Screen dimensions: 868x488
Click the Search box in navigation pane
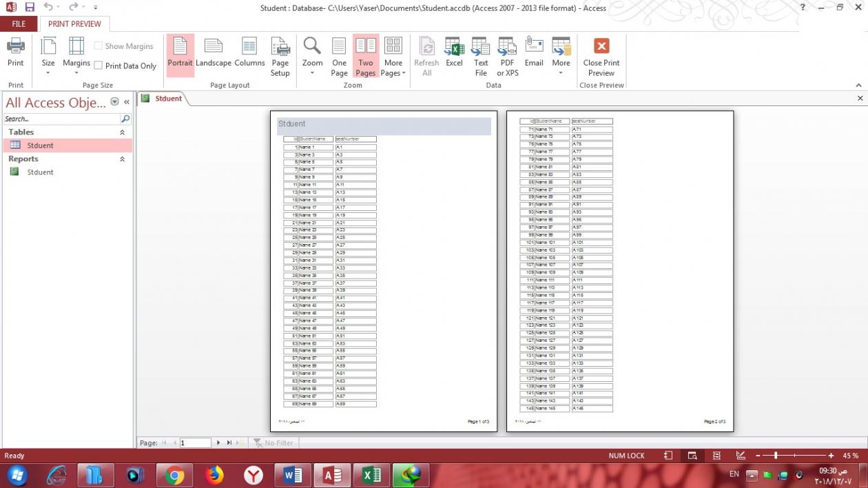coord(62,119)
